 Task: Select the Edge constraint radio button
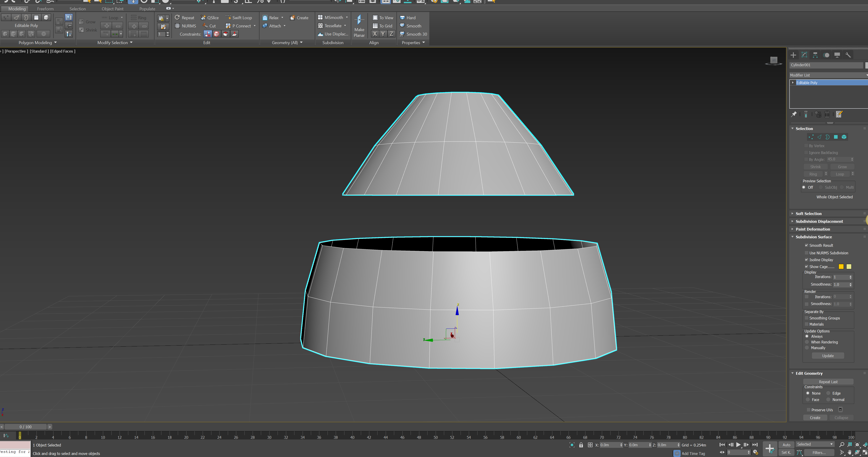[829, 393]
